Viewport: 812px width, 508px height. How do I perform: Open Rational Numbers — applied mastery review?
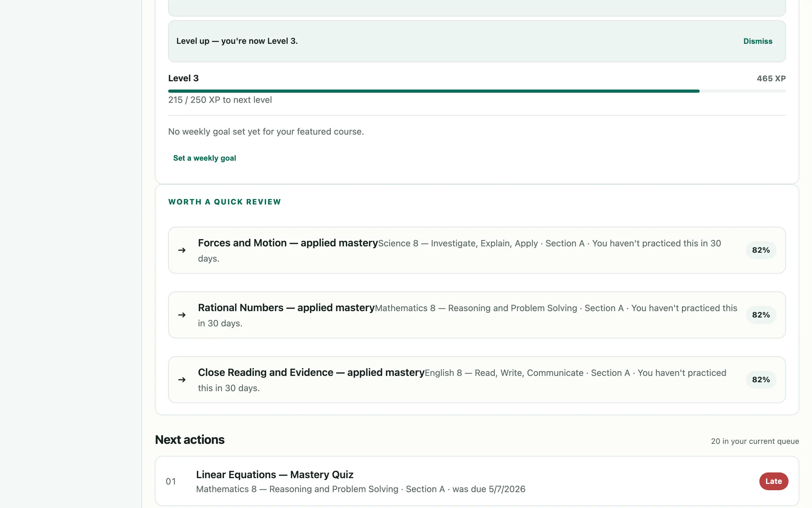click(477, 315)
